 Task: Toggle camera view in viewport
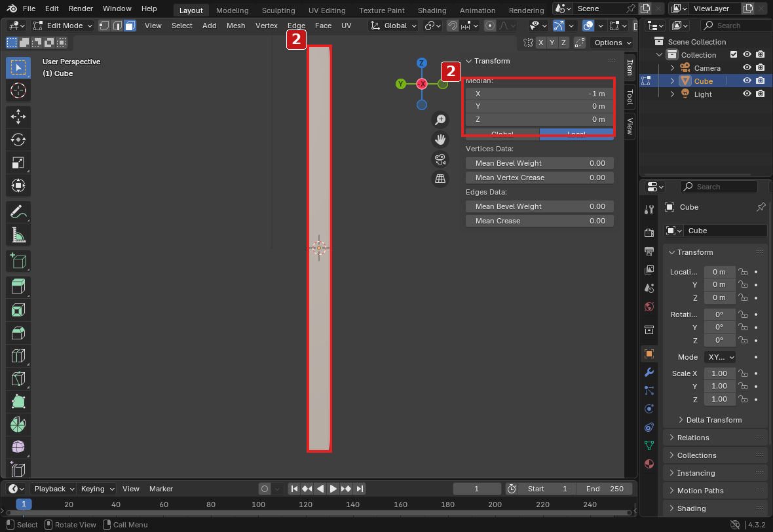coord(440,159)
